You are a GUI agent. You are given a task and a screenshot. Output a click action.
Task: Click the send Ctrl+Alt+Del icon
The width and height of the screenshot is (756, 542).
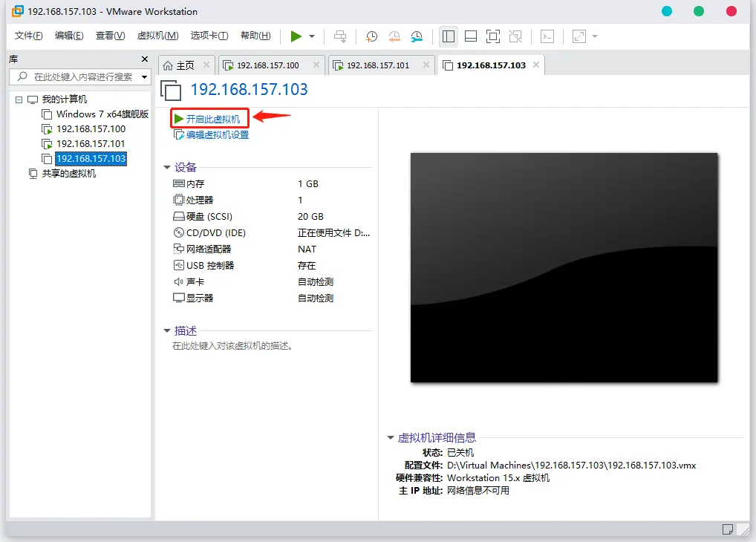[340, 36]
